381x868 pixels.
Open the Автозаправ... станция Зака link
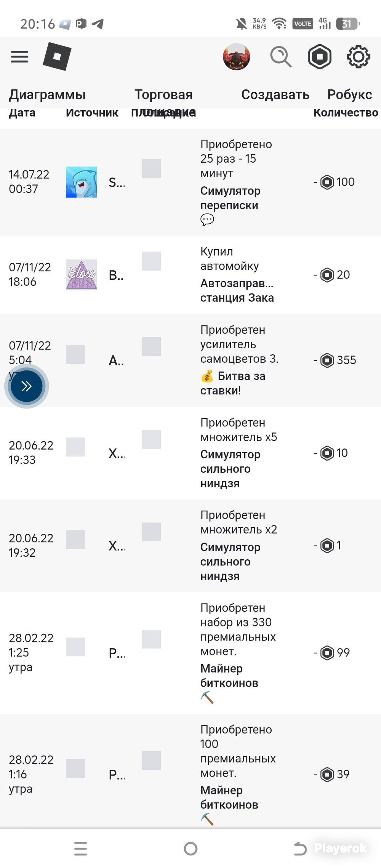tap(237, 290)
